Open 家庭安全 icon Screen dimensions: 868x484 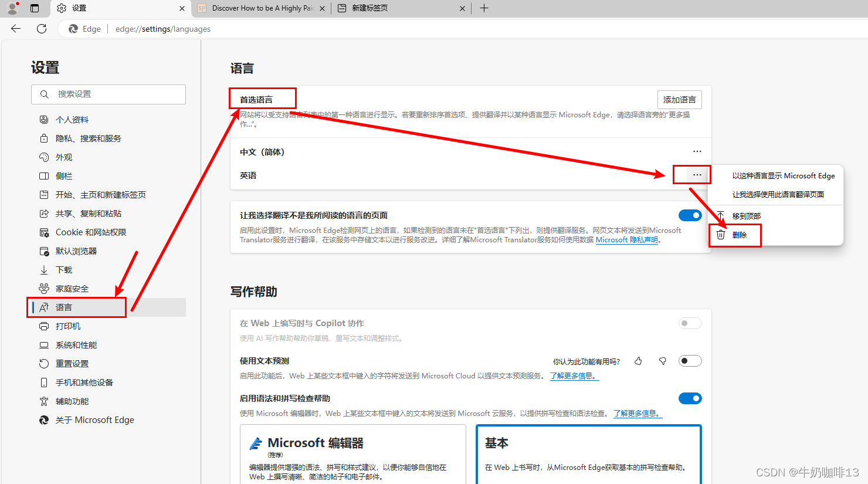click(x=44, y=289)
